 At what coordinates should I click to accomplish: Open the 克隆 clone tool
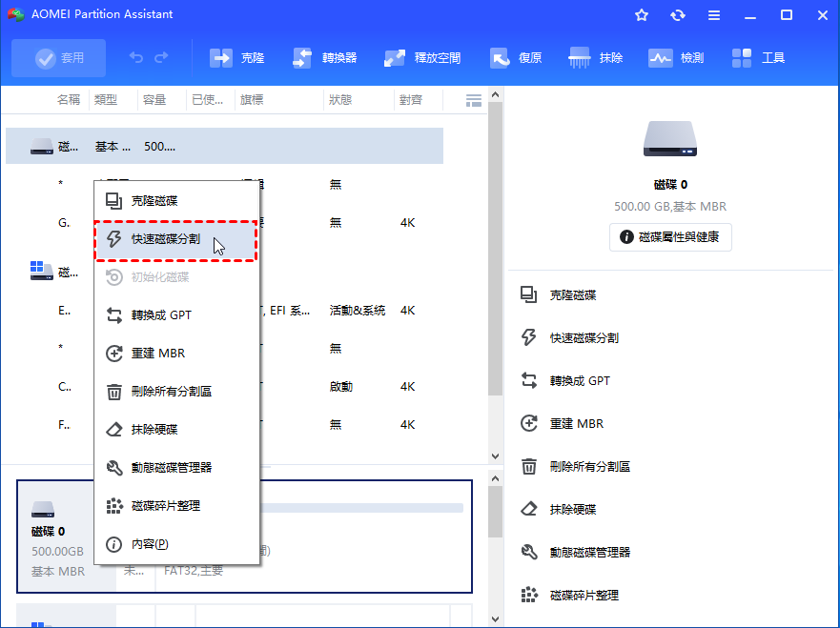pos(236,58)
